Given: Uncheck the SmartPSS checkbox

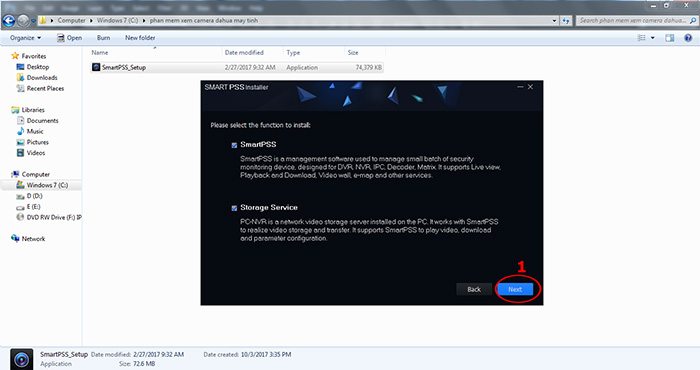Looking at the screenshot, I should [x=234, y=145].
